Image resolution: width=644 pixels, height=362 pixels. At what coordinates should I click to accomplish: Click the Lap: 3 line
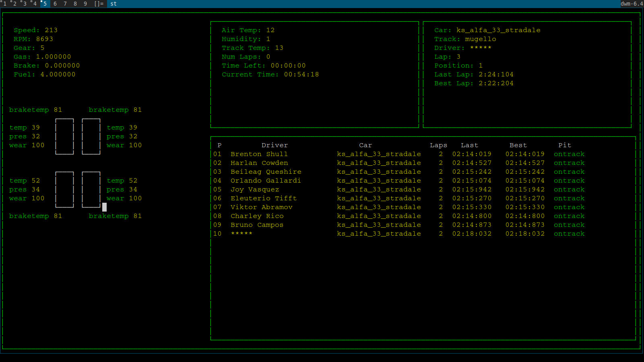coord(447,57)
